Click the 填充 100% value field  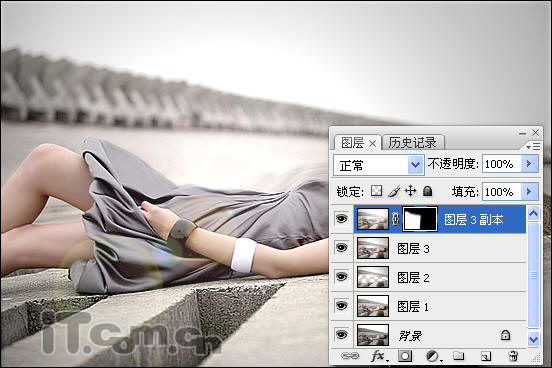[x=501, y=192]
